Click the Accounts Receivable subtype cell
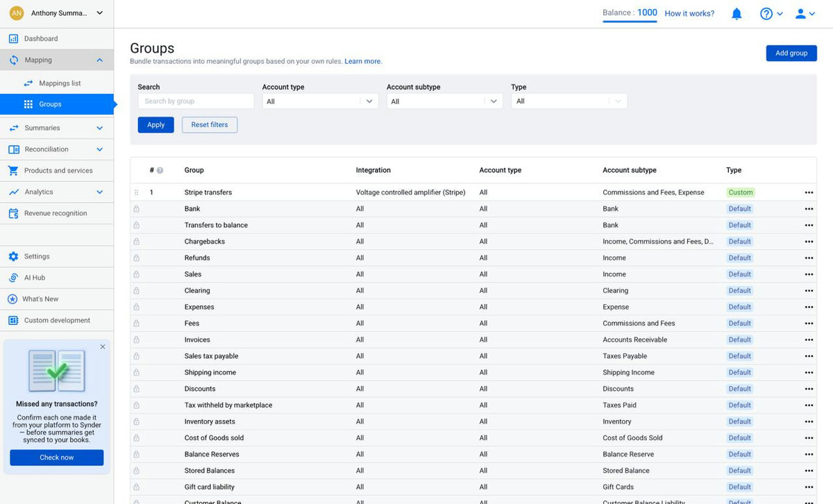 coord(635,340)
